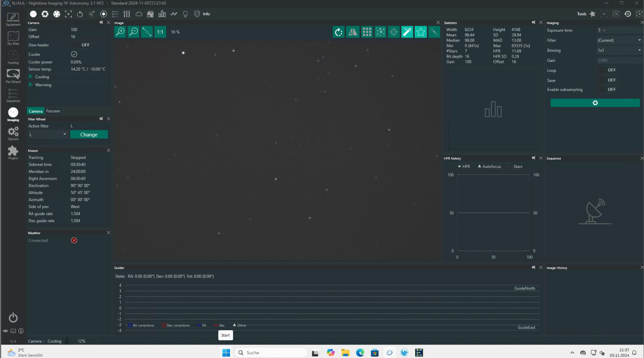644x358 pixels.
Task: Zoom out of the image
Action: [x=134, y=32]
